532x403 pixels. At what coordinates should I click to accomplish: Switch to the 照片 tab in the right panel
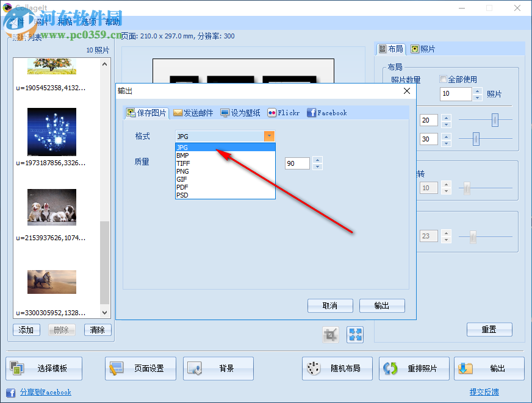(x=423, y=49)
